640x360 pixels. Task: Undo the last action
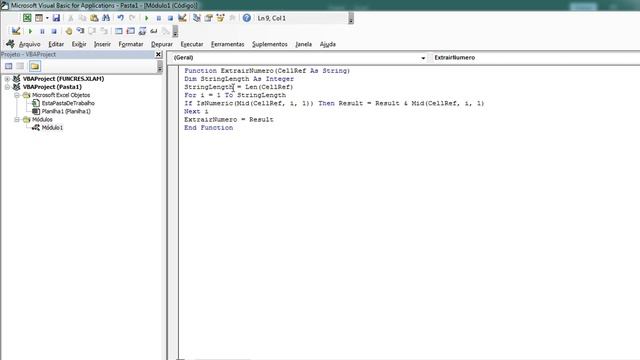pyautogui.click(x=120, y=18)
